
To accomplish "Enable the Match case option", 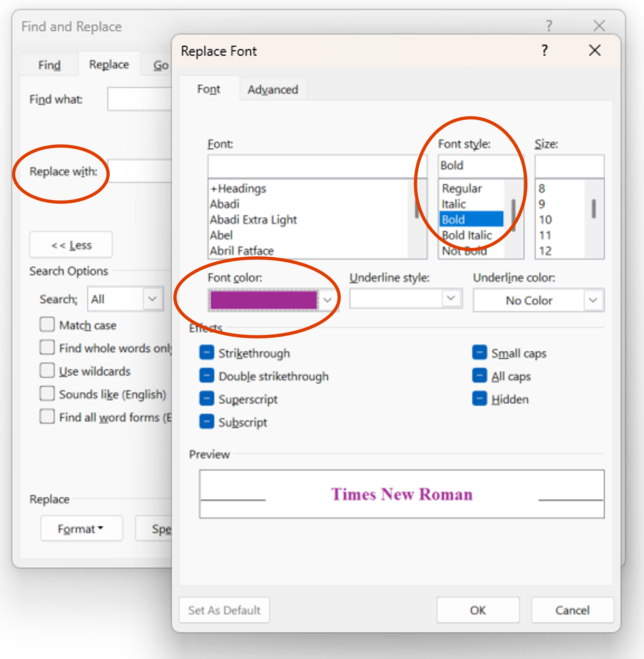I will (x=47, y=324).
